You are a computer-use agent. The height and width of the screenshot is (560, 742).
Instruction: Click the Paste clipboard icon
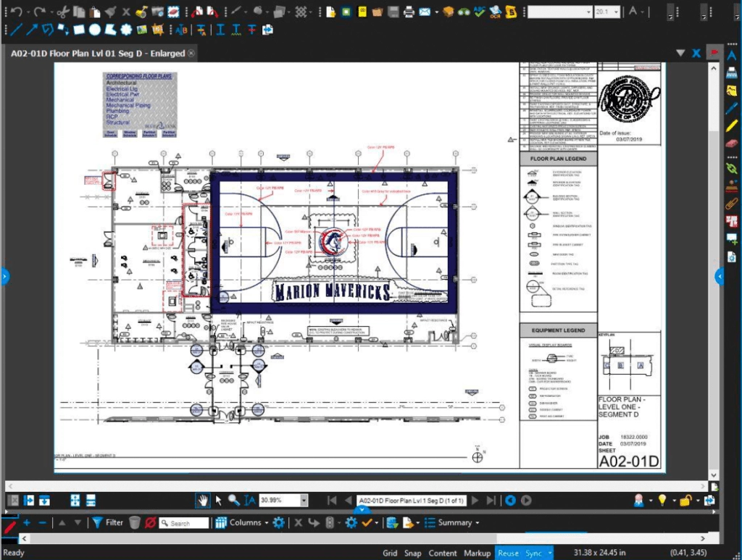(x=95, y=12)
